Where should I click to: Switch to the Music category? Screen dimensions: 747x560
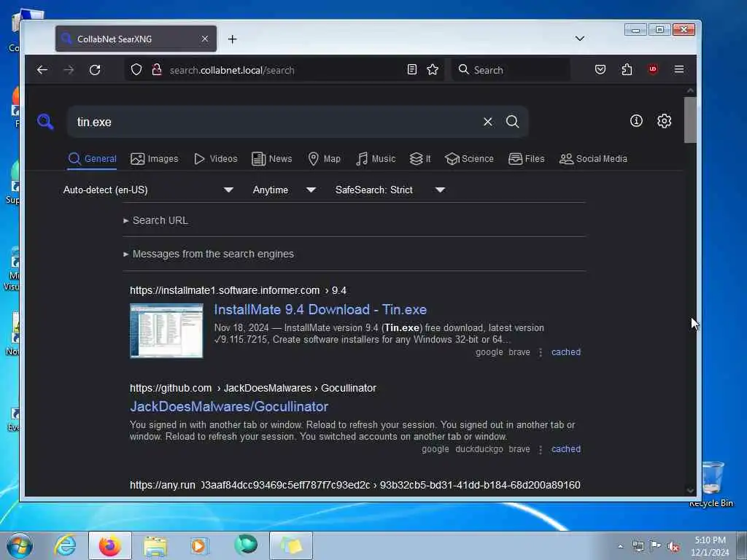coord(376,158)
